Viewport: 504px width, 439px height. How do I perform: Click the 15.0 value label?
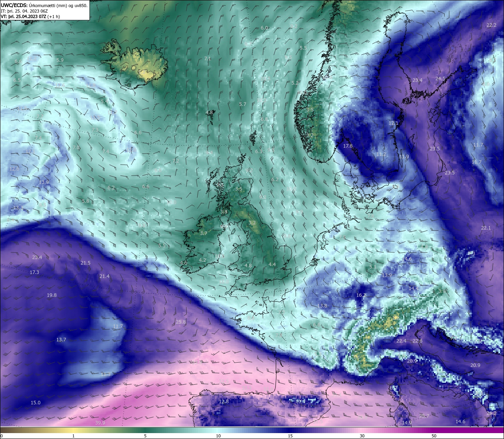(35, 402)
